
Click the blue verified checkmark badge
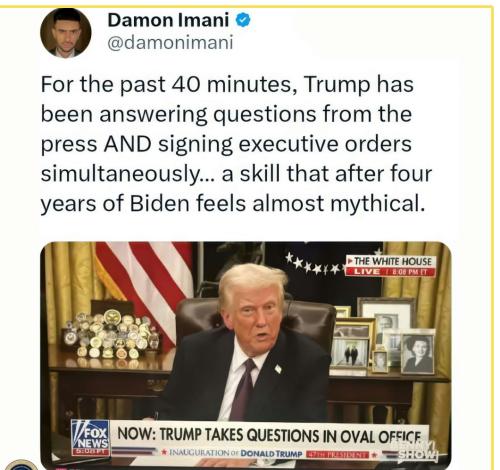tap(243, 20)
